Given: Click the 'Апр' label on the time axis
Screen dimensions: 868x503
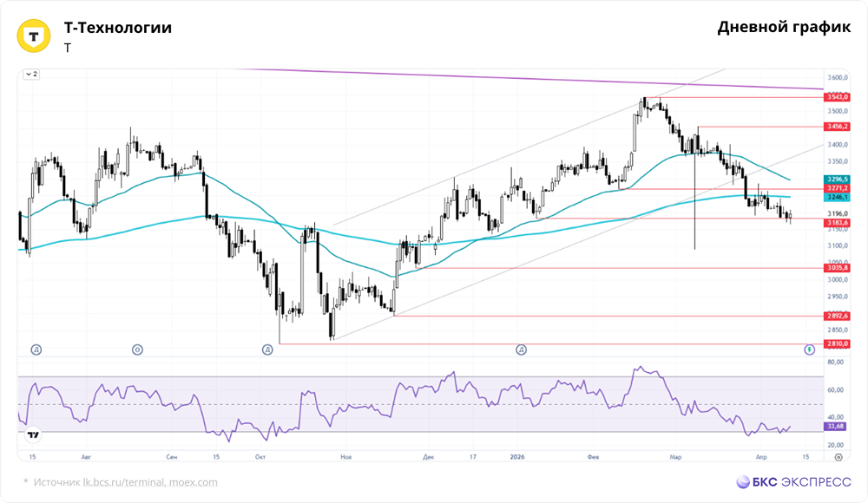Looking at the screenshot, I should coord(761,457).
